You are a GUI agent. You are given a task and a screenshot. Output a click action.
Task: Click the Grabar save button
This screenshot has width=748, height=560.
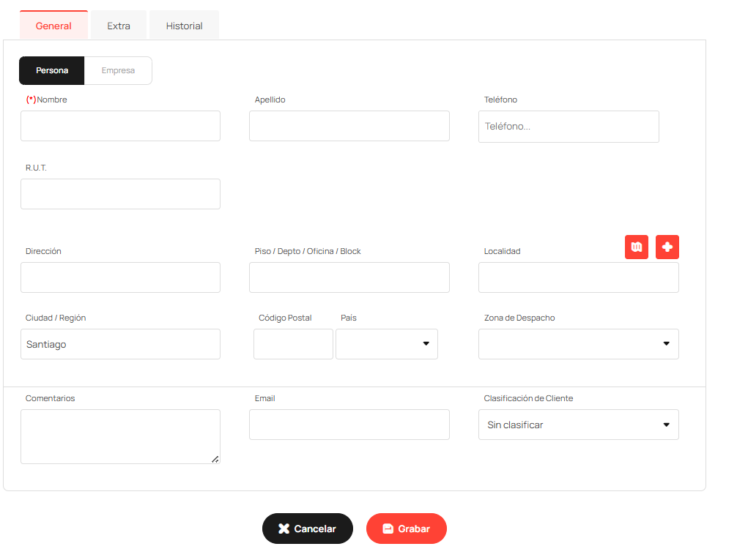coord(407,529)
